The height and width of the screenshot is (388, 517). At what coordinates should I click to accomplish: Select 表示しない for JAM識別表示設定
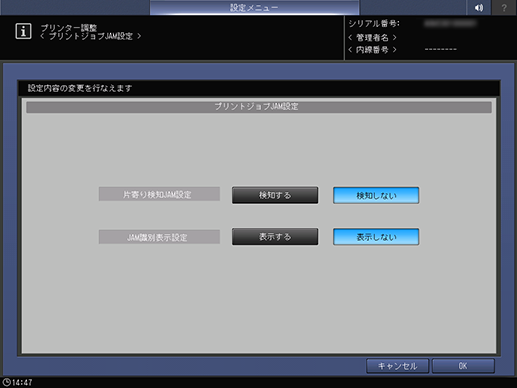coord(376,237)
